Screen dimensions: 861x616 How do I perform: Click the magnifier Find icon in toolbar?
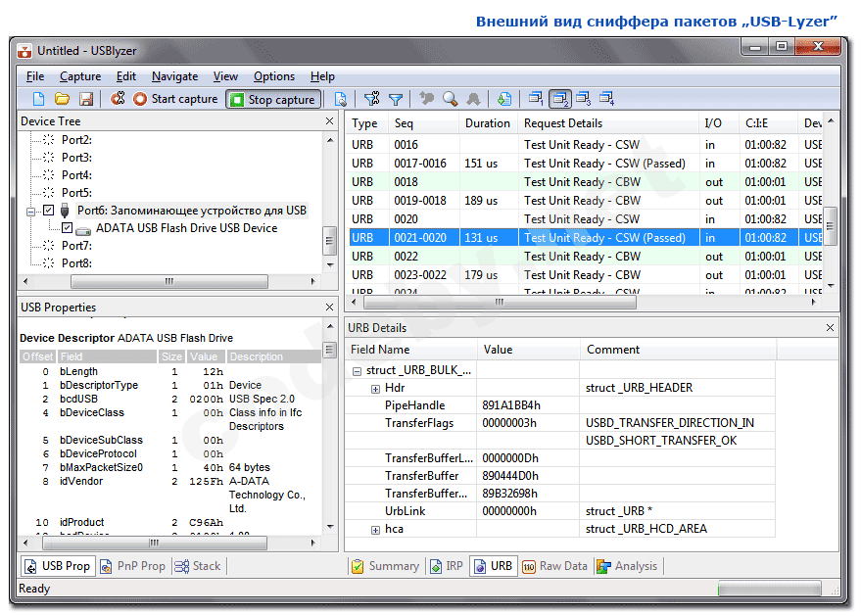tap(450, 99)
